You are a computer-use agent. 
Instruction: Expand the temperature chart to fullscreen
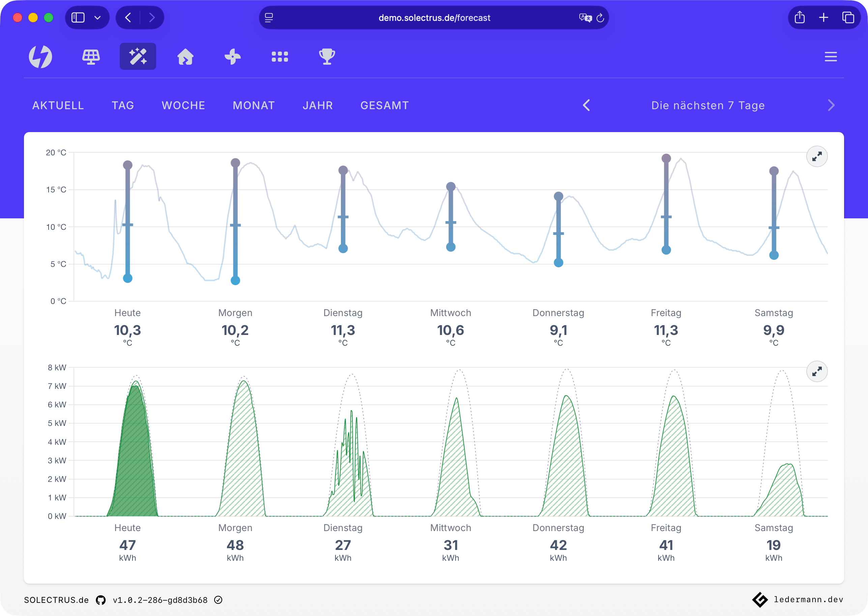pos(817,156)
